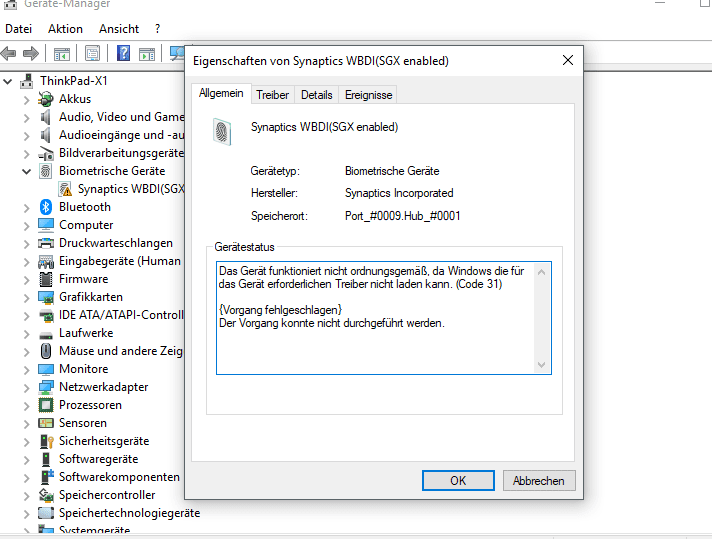Select the Audio, Video und Game entry
Image resolution: width=712 pixels, height=539 pixels.
tap(122, 117)
